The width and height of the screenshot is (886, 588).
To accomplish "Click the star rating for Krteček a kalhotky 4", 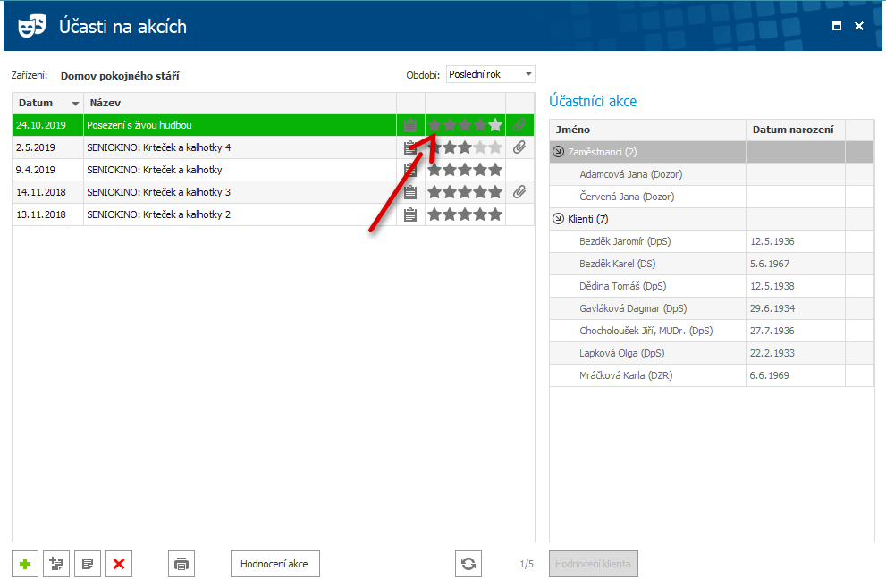I will [465, 147].
